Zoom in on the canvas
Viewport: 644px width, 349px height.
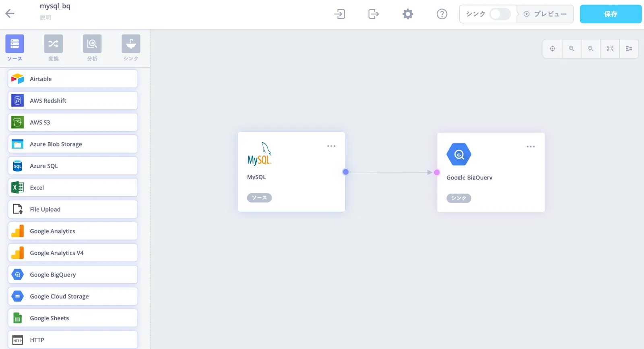tap(572, 49)
